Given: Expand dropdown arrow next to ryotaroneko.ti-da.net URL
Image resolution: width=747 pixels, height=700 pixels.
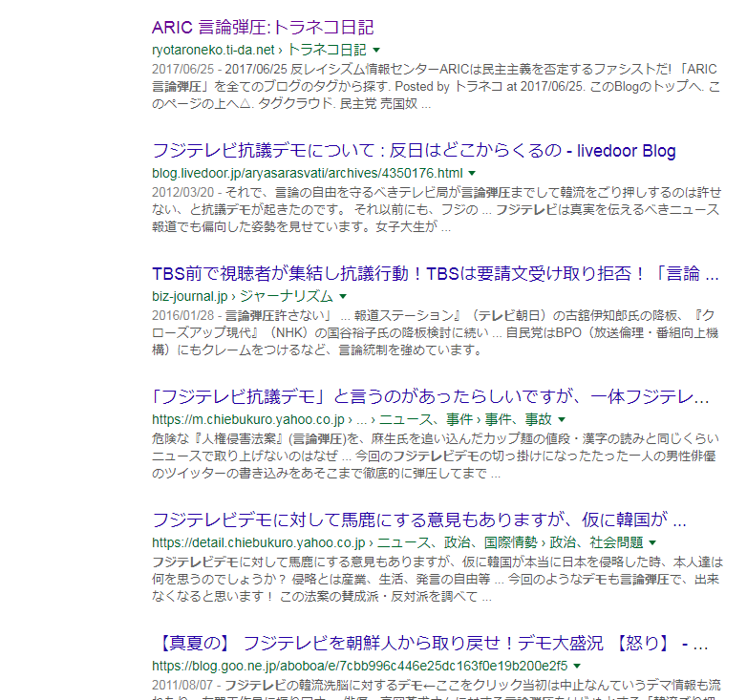Looking at the screenshot, I should (376, 50).
